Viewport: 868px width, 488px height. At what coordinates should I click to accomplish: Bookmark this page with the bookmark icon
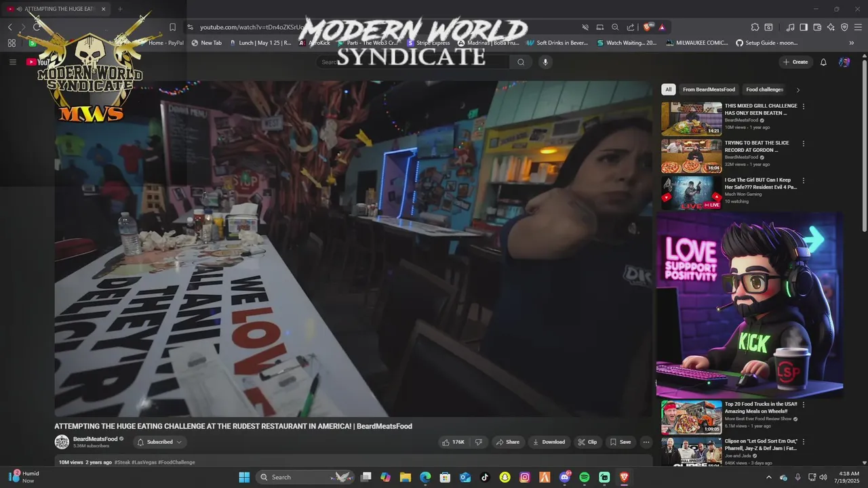click(x=172, y=27)
